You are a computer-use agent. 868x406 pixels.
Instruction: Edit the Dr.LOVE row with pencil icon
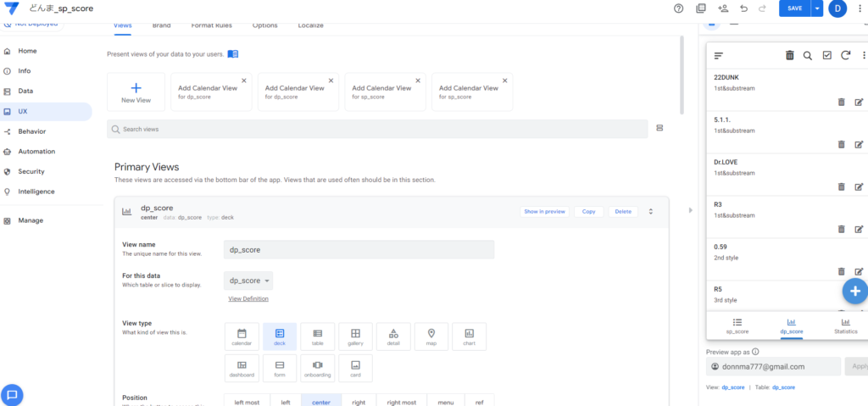860,186
